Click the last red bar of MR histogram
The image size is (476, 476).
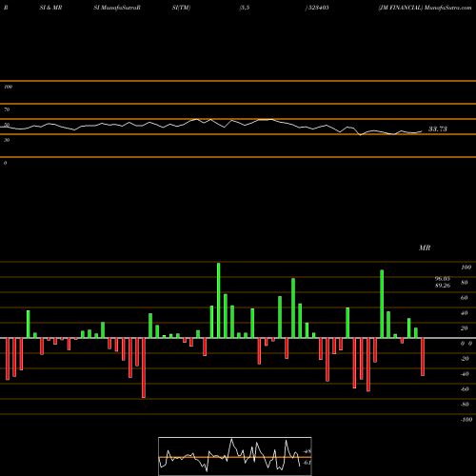coord(423,357)
